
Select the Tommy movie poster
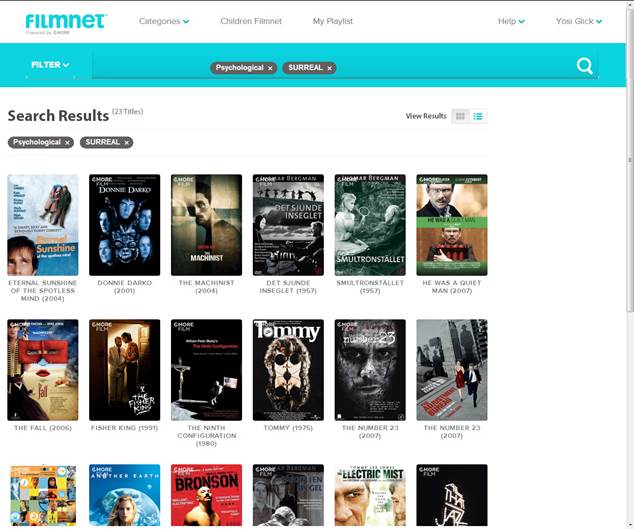tap(288, 370)
